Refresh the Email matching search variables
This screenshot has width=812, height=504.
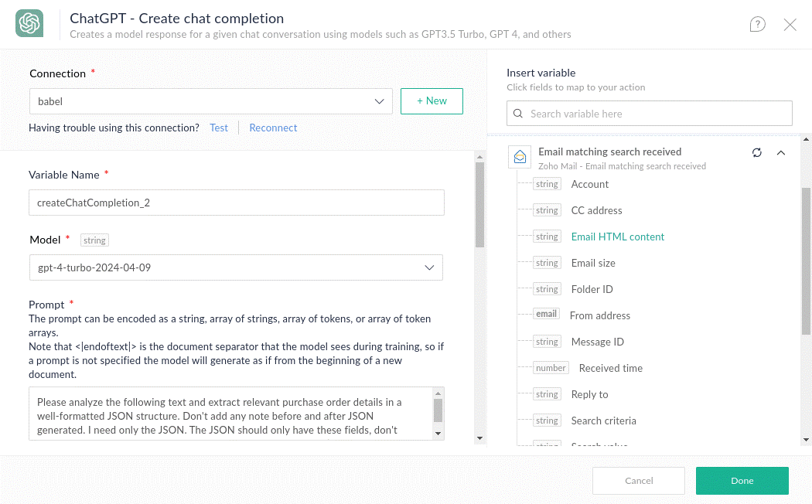tap(757, 153)
